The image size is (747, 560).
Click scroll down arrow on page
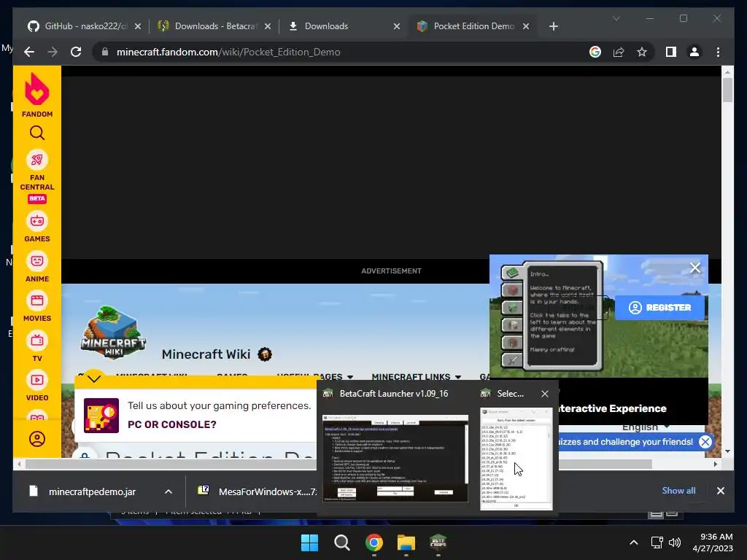[727, 451]
